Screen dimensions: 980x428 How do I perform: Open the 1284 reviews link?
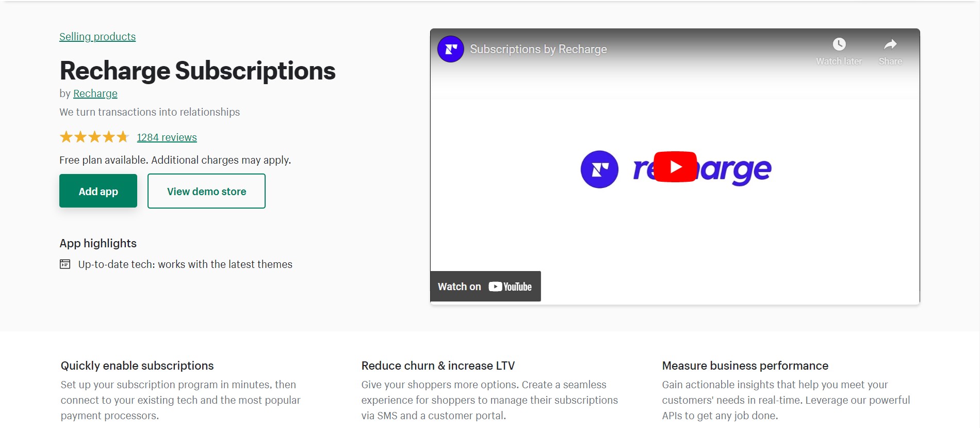click(x=167, y=137)
